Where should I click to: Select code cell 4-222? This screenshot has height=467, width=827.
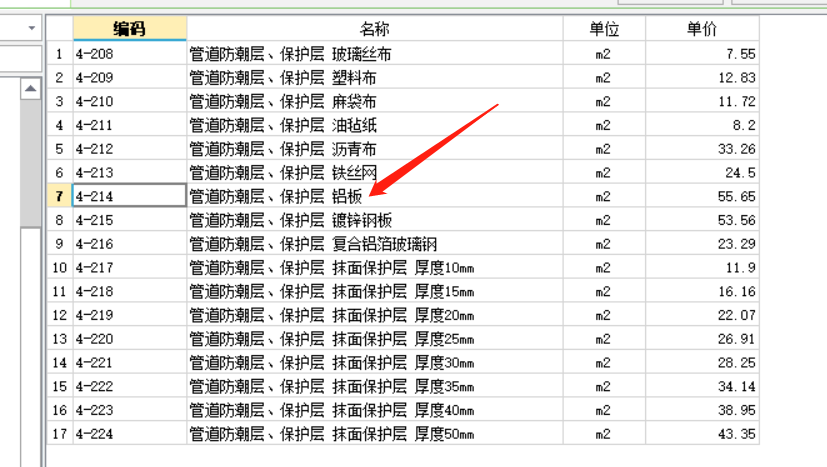(130, 386)
